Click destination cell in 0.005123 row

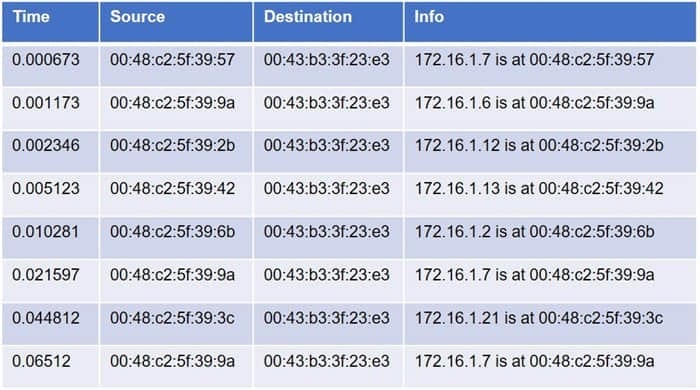[x=329, y=194]
